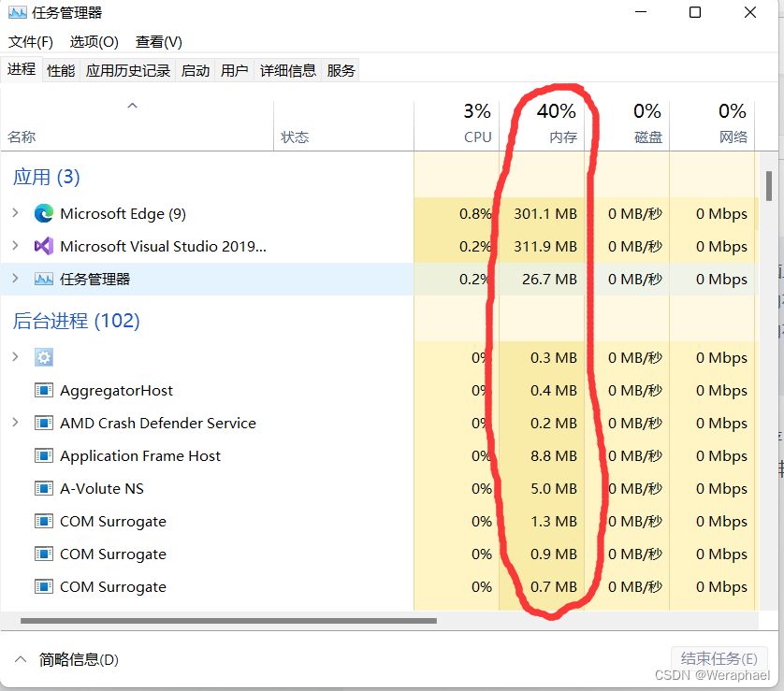Viewport: 784px width, 691px height.
Task: Select the Microsoft Visual Studio 2019... row name
Action: [x=163, y=246]
